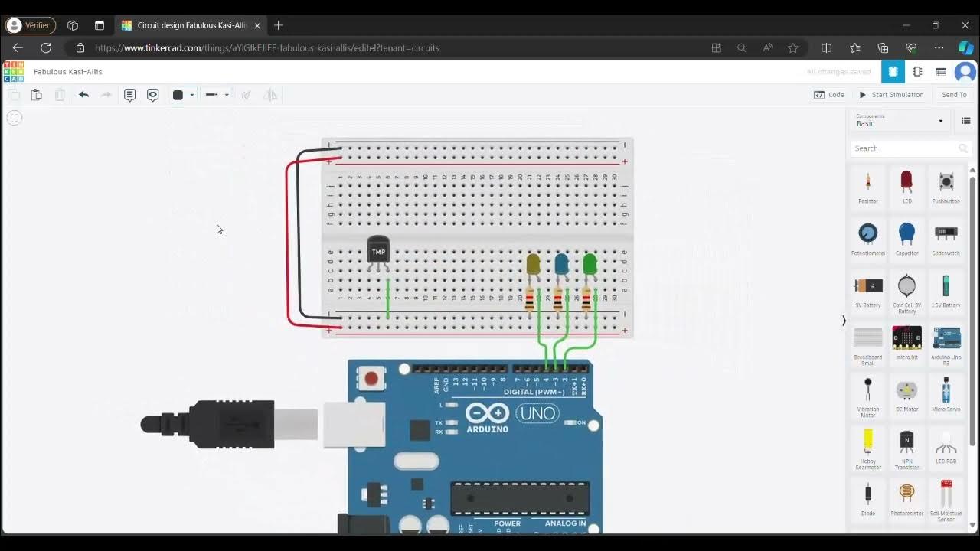Viewport: 980px width, 551px height.
Task: Click the Rotate tool icon
Action: 246,95
